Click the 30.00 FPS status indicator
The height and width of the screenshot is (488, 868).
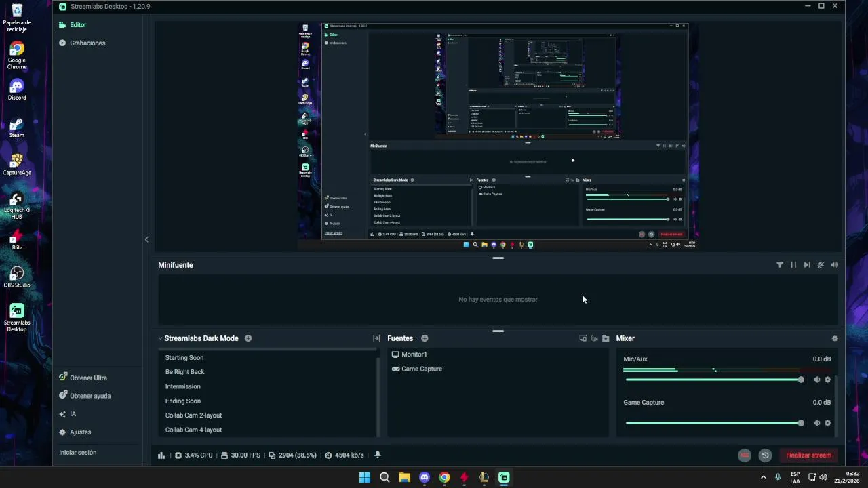click(241, 455)
